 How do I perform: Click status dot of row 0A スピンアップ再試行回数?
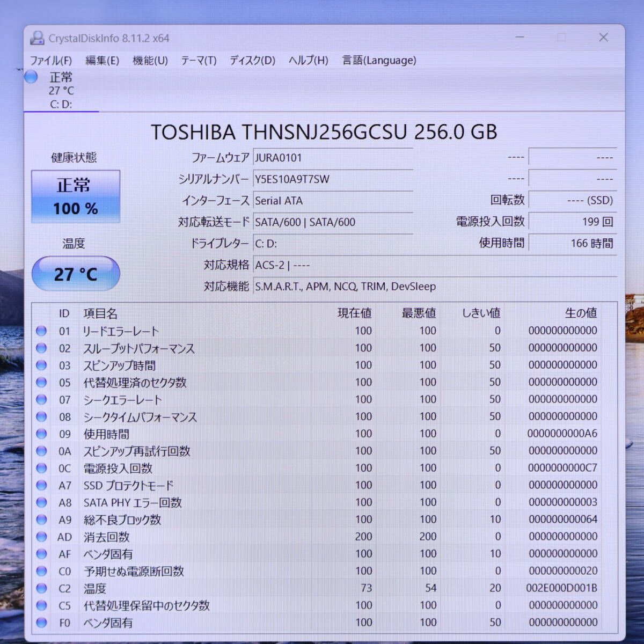(x=41, y=451)
